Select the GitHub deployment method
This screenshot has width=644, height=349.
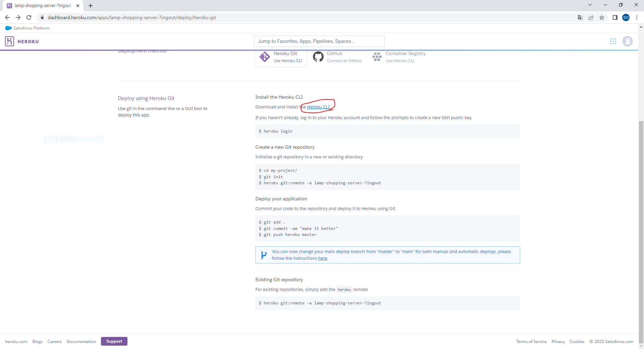[337, 57]
